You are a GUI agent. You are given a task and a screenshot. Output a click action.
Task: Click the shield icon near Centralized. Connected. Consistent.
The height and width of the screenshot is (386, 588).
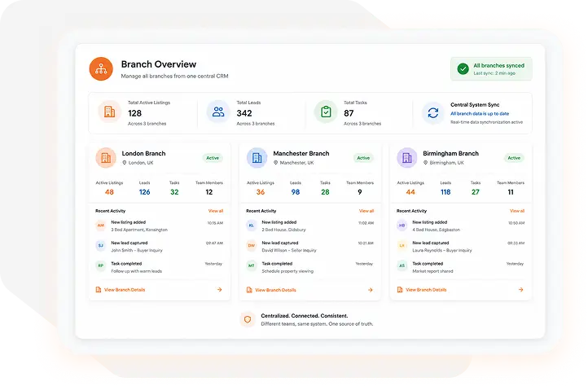tap(248, 319)
